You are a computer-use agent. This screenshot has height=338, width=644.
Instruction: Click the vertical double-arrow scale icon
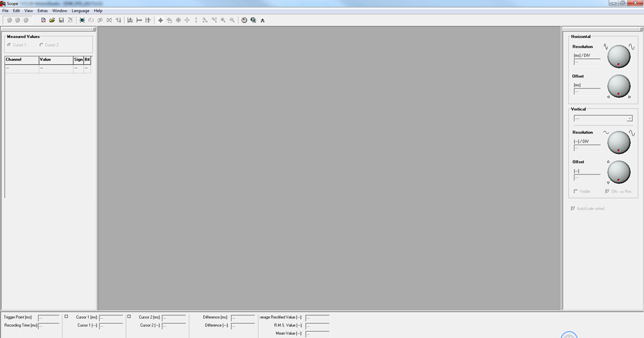coord(196,20)
